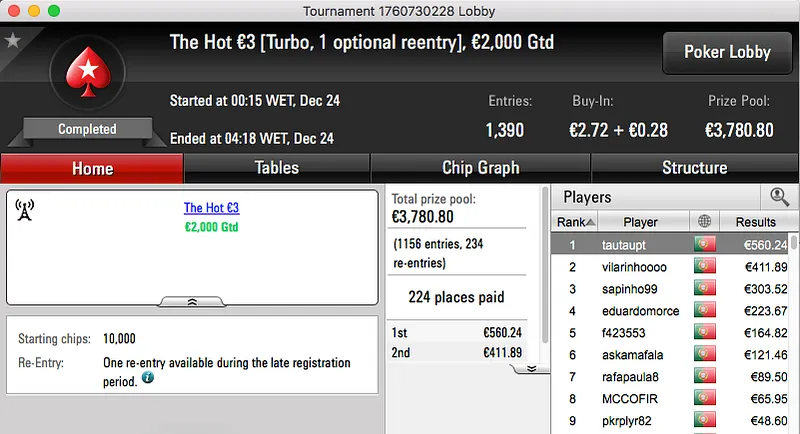
Task: Sort by the Results column header
Action: (755, 221)
